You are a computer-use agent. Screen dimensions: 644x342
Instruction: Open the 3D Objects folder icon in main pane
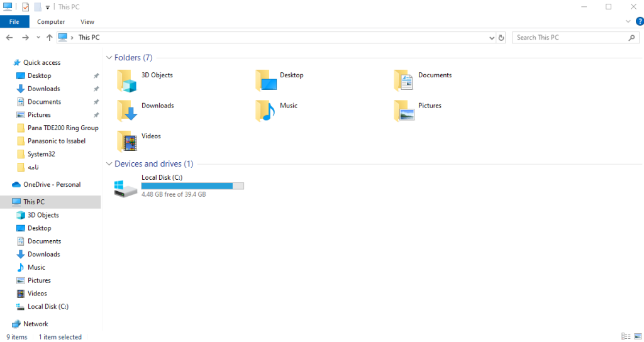[x=126, y=81]
